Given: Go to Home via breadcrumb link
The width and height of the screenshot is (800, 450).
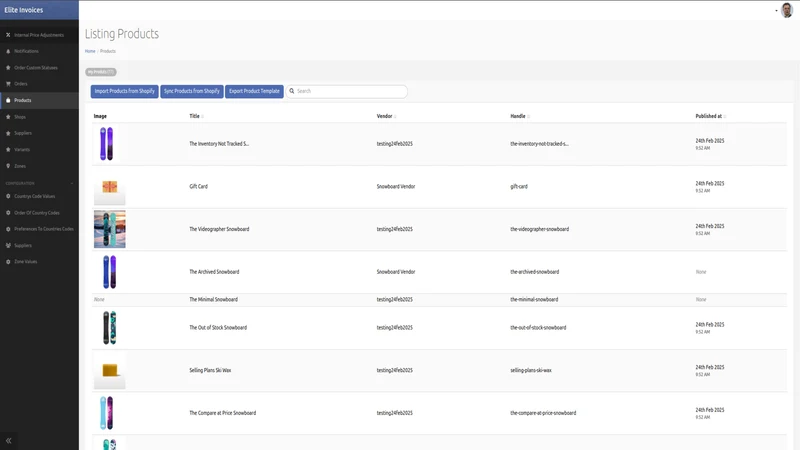Looking at the screenshot, I should (x=90, y=51).
